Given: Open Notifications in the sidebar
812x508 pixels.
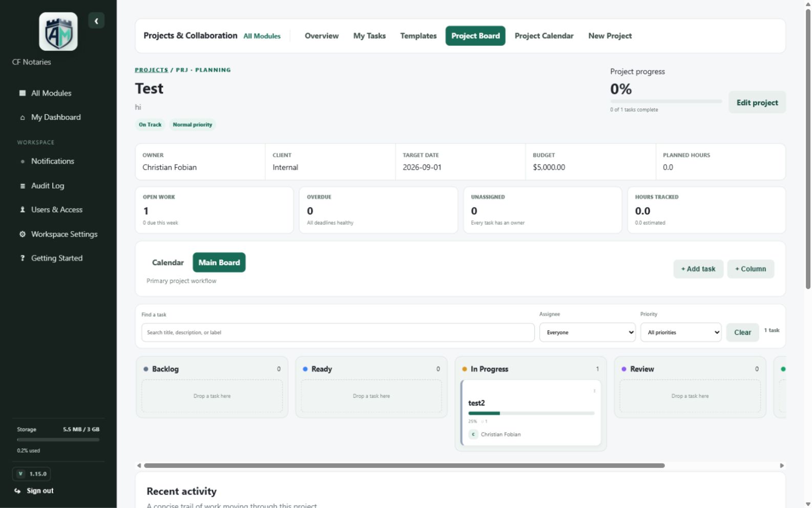Looking at the screenshot, I should [53, 161].
